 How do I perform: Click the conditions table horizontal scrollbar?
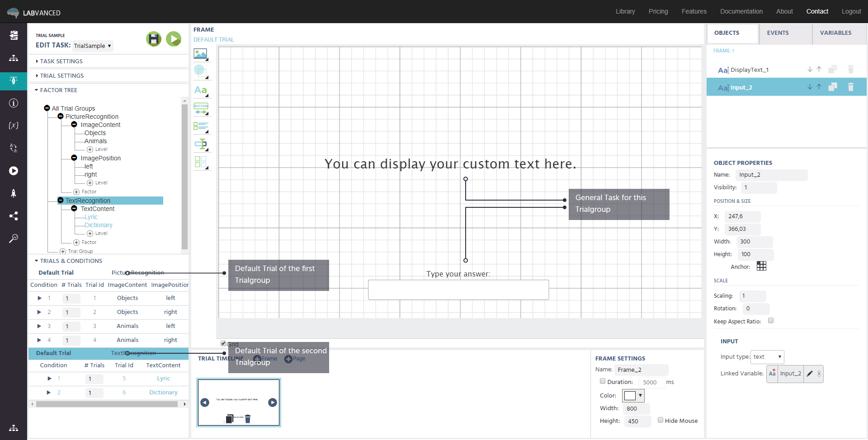(107, 404)
